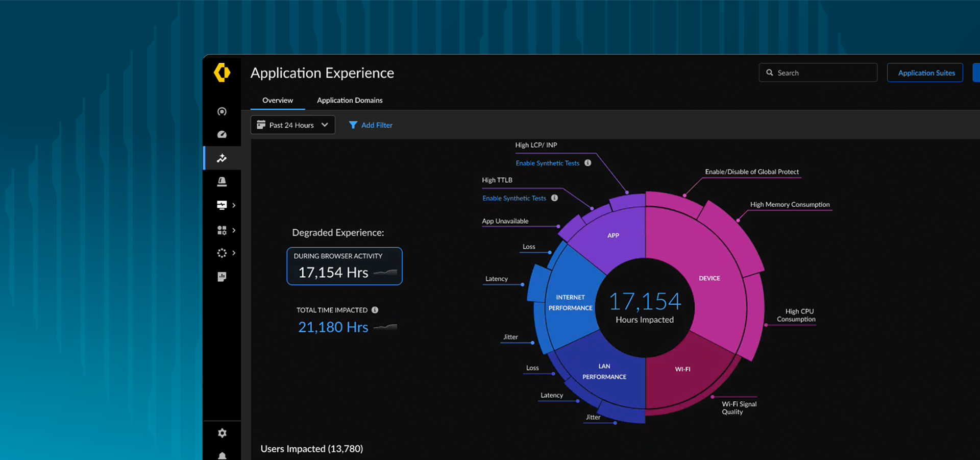Image resolution: width=980 pixels, height=460 pixels.
Task: Click the Add Filter funnel icon
Action: click(353, 125)
